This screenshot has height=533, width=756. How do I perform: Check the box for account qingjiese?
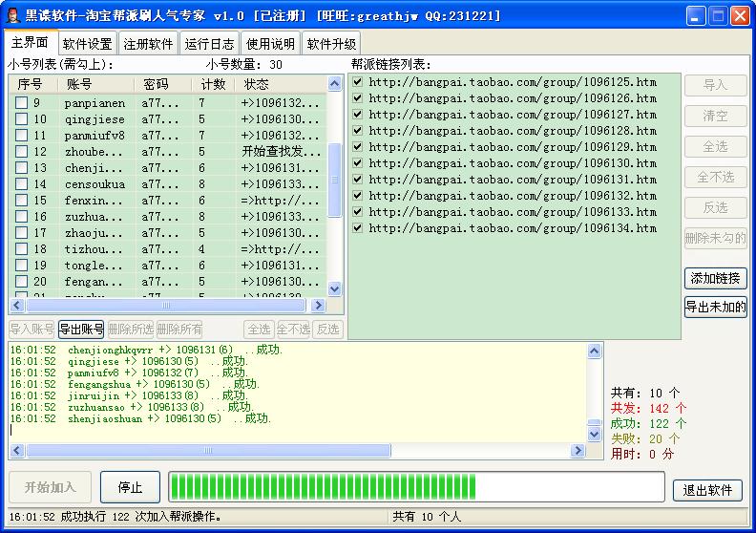21,119
